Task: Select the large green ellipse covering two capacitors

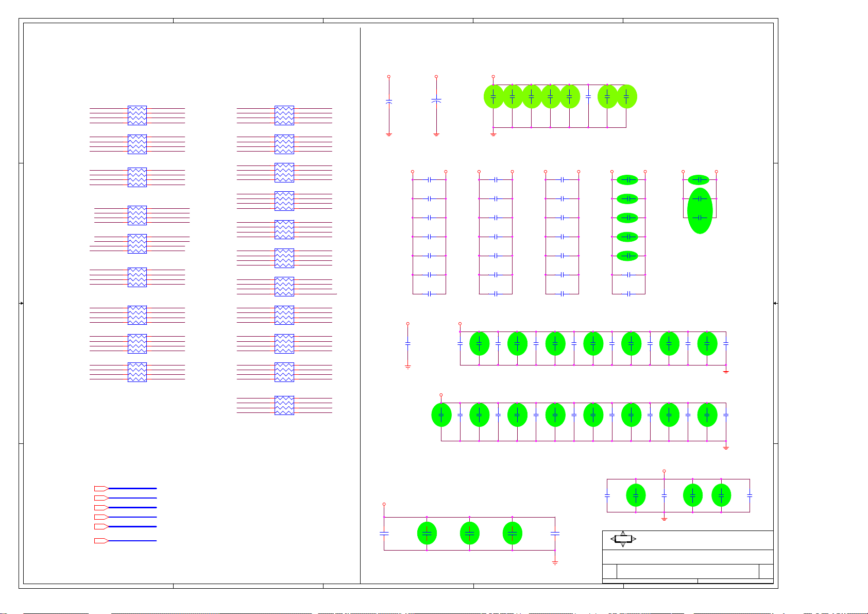Action: (x=700, y=210)
